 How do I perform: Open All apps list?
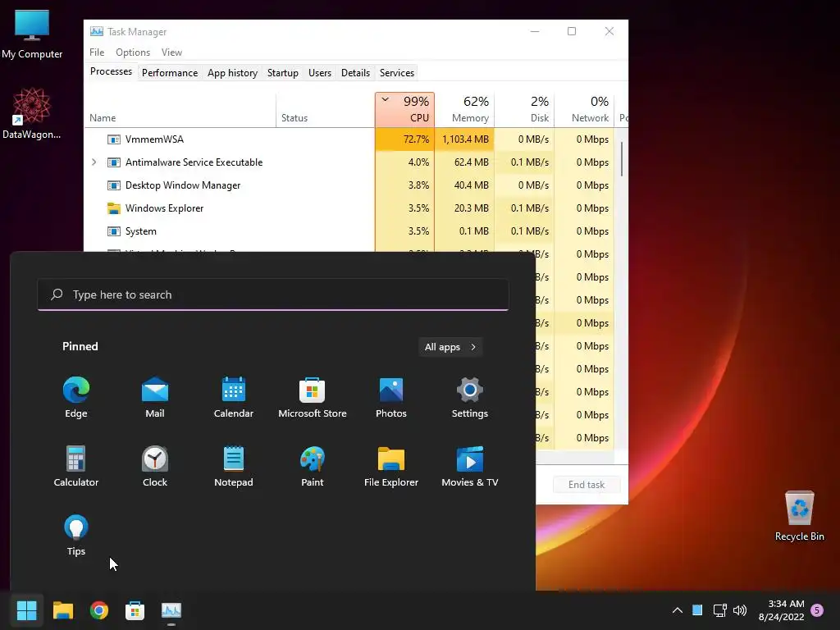[x=450, y=347]
